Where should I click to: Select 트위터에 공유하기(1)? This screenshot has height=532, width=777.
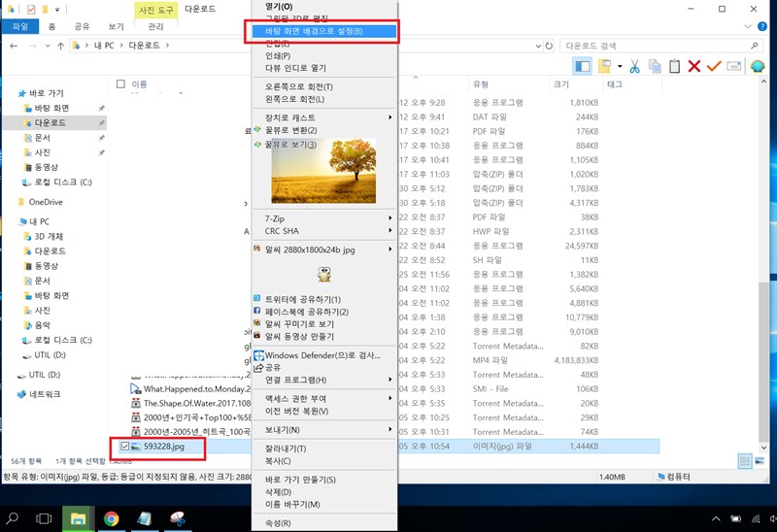pos(324,299)
